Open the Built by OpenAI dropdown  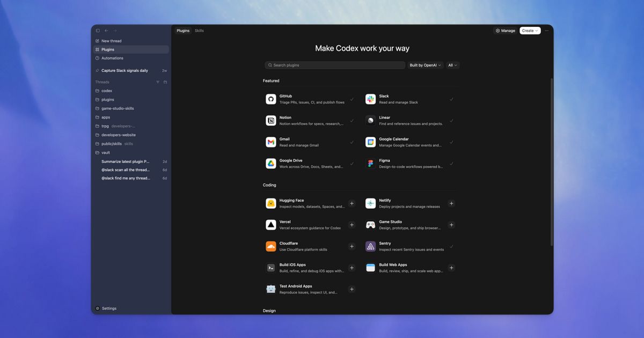click(426, 65)
